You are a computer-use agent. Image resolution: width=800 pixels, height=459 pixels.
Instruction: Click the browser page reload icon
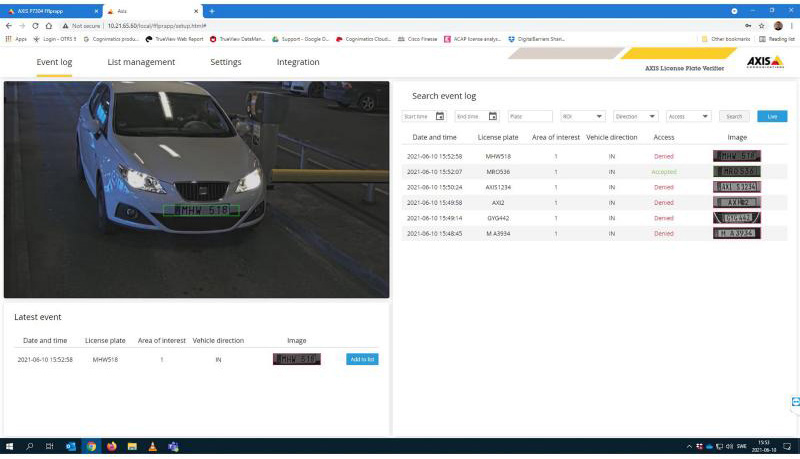[35, 25]
